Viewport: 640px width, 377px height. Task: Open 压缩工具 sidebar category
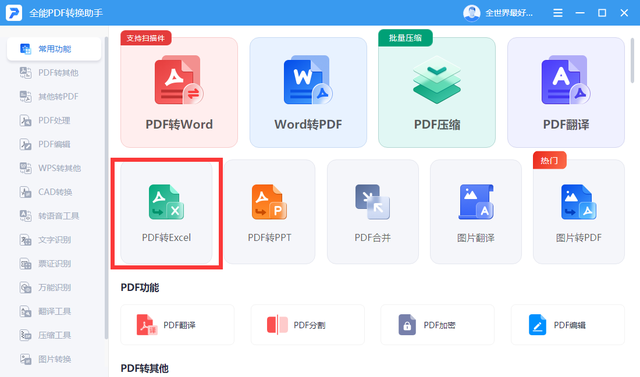[54, 335]
